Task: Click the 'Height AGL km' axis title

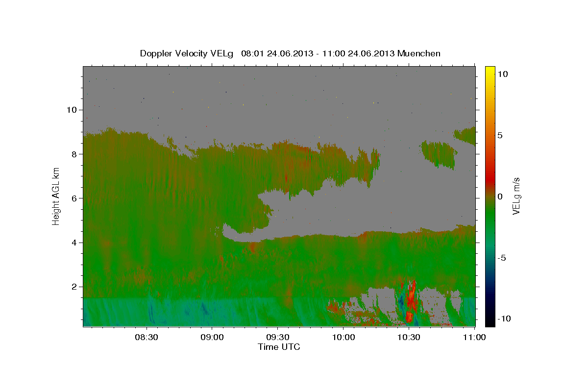Action: [56, 196]
